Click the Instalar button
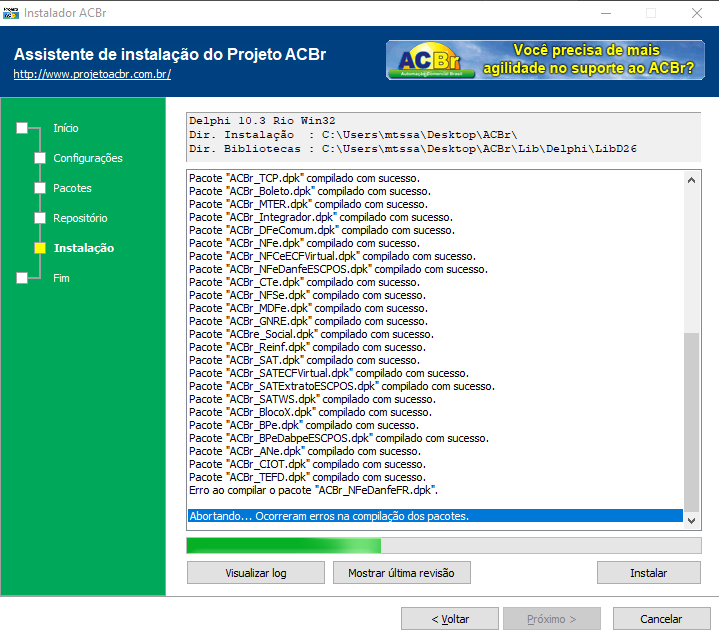719x636 pixels. click(x=649, y=573)
